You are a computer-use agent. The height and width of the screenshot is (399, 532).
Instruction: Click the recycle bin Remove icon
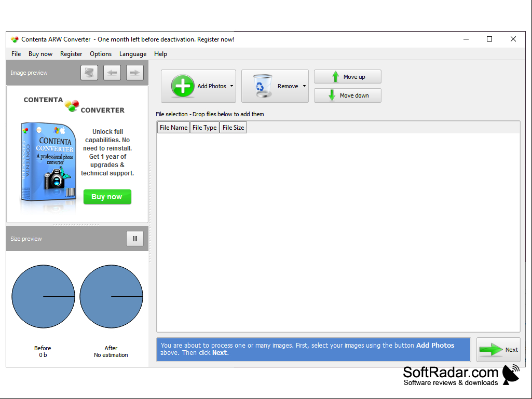coord(262,86)
